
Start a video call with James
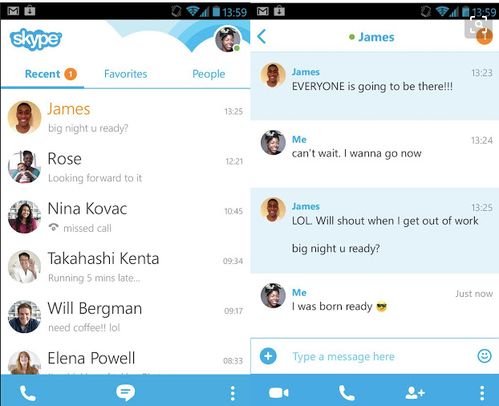[x=279, y=393]
